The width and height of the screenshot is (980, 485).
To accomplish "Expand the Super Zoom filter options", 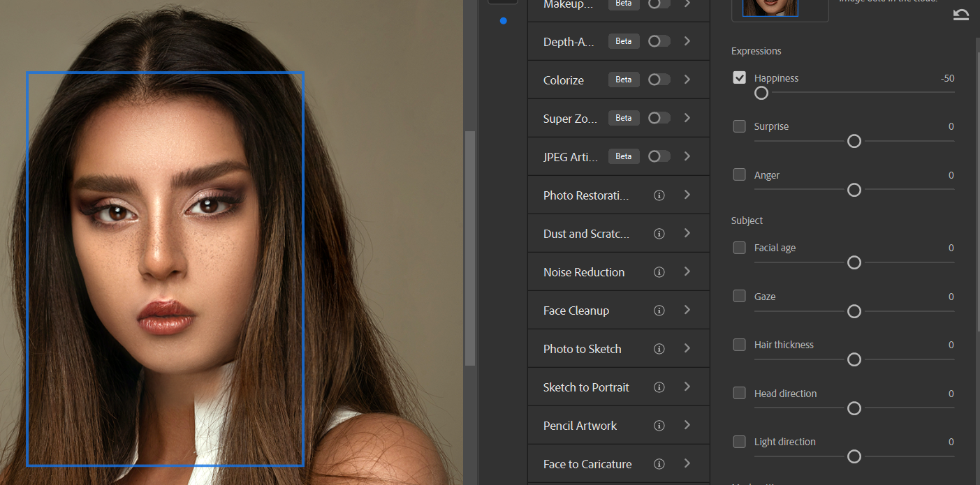I will (x=687, y=118).
